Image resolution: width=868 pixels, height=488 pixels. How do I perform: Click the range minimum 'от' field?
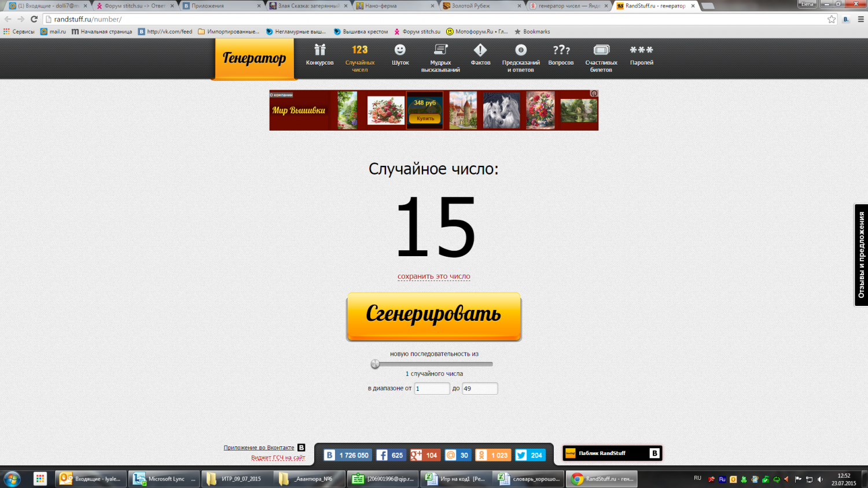point(432,389)
